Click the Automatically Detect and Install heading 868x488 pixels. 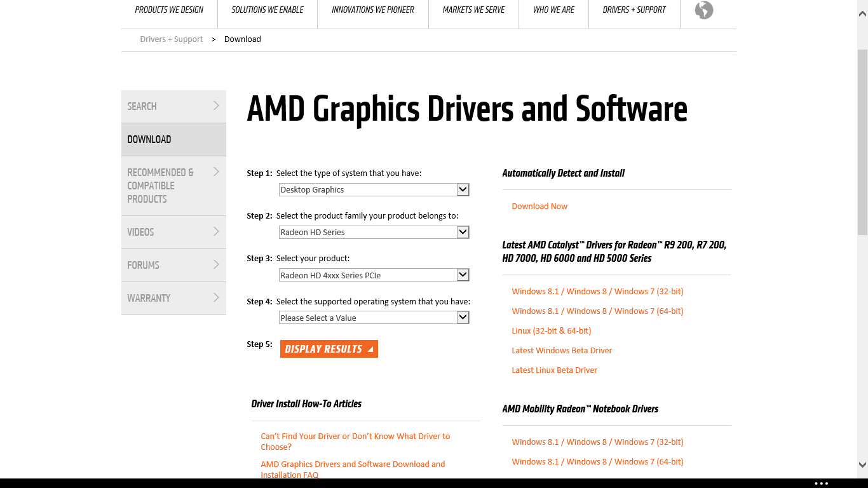564,173
